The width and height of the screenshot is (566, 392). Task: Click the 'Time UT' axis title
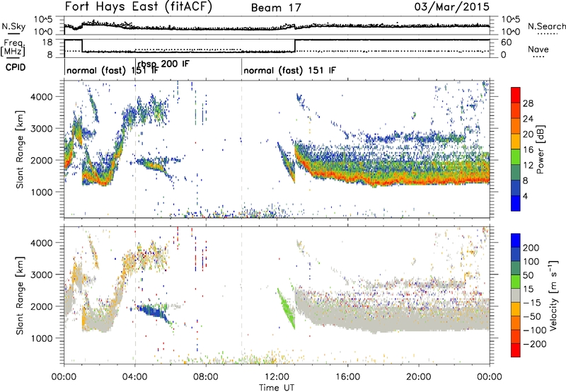tap(277, 388)
